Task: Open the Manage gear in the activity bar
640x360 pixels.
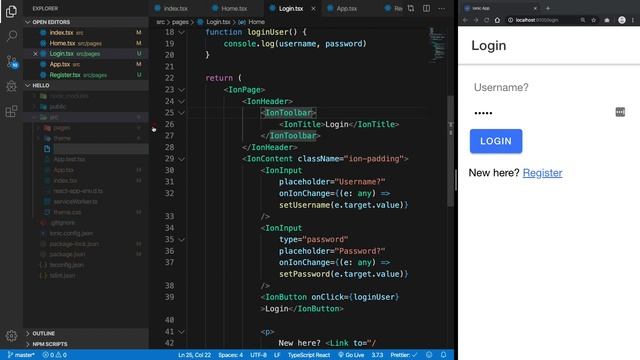Action: [x=11, y=336]
